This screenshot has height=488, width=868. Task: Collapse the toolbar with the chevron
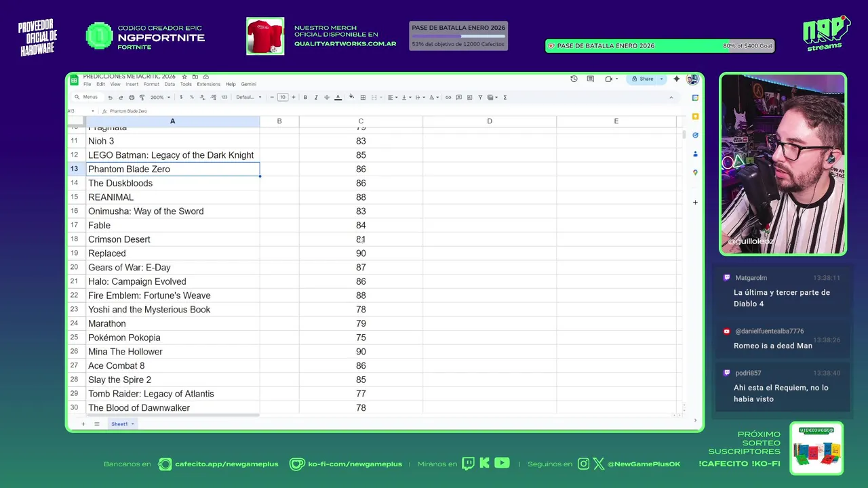pyautogui.click(x=671, y=98)
